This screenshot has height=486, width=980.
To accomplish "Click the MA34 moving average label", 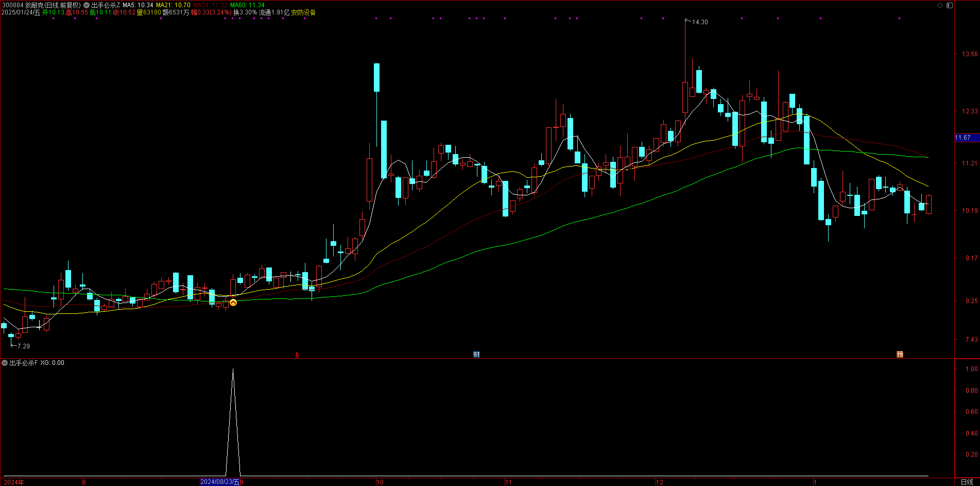I will click(x=211, y=5).
